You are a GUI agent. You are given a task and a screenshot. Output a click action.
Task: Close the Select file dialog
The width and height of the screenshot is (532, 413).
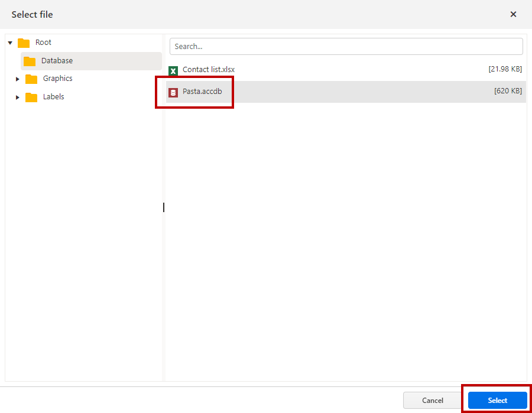tap(513, 14)
